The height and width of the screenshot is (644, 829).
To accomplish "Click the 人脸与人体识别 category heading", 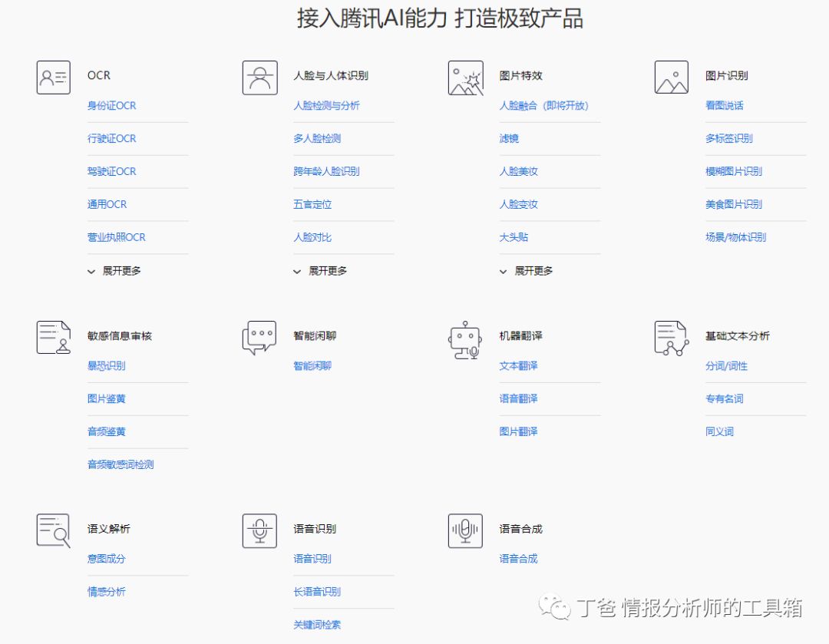I will (x=331, y=76).
